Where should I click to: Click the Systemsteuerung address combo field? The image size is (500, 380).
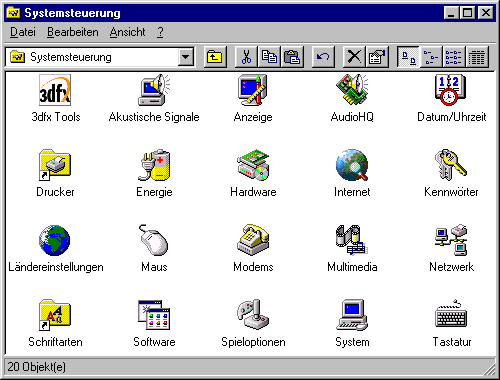click(100, 57)
